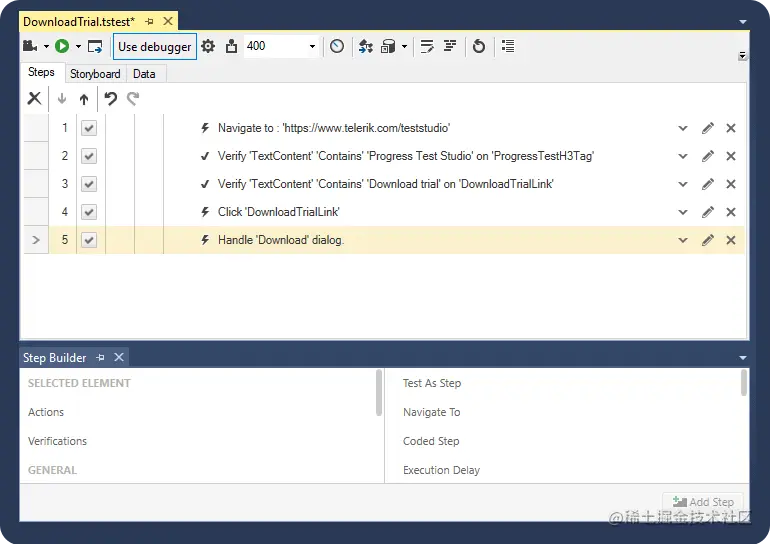
Task: Choose Execution Delay option
Action: coord(441,470)
